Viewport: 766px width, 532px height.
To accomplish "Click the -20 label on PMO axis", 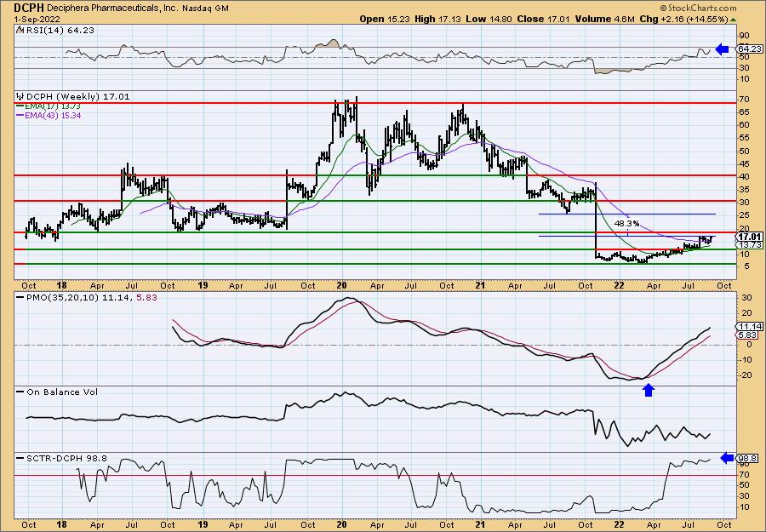I will 746,375.
